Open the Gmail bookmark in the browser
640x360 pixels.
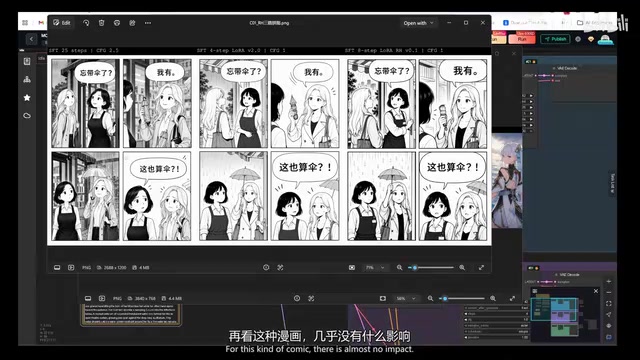[x=41, y=23]
